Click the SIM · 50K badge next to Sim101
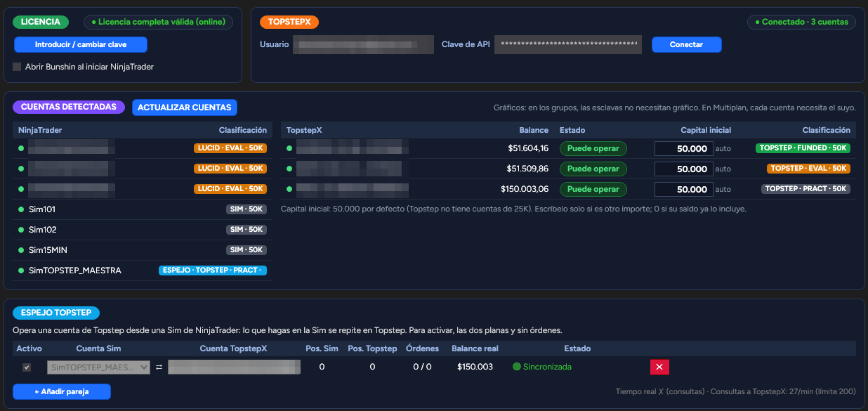The image size is (868, 411). tap(246, 209)
